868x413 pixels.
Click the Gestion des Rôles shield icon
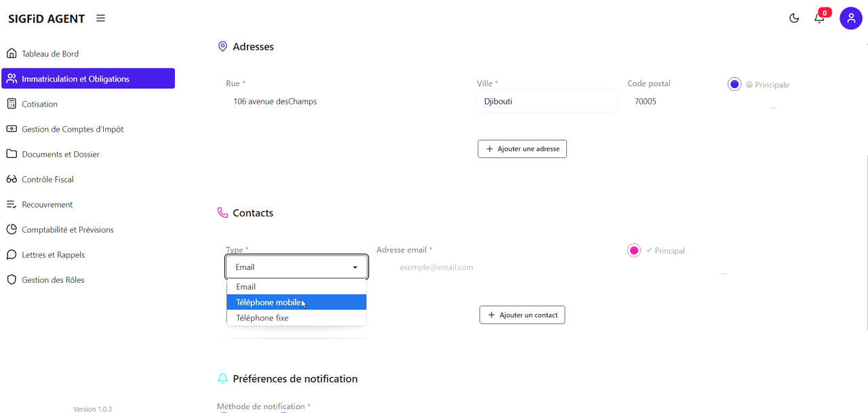coord(12,279)
